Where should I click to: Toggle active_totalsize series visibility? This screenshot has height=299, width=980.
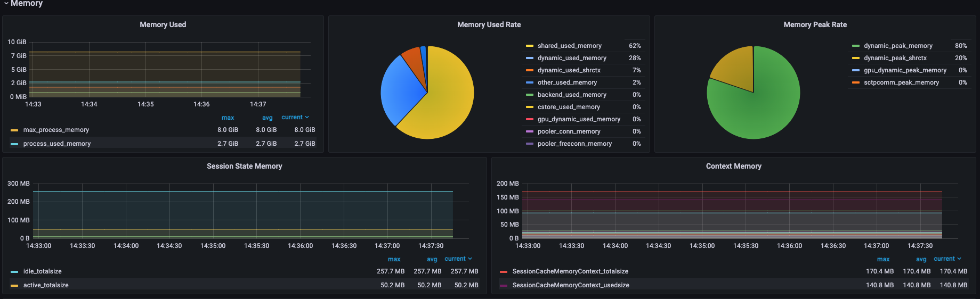pos(46,285)
